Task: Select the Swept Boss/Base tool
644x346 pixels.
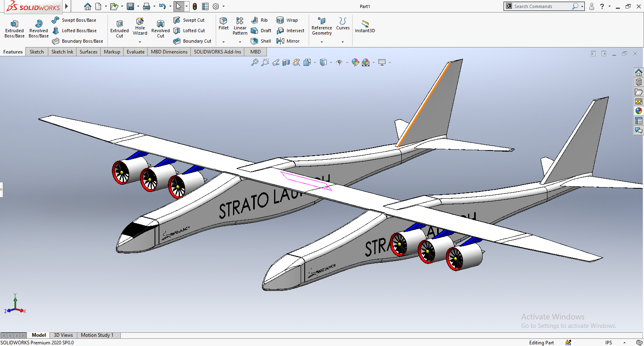Action: [x=74, y=20]
